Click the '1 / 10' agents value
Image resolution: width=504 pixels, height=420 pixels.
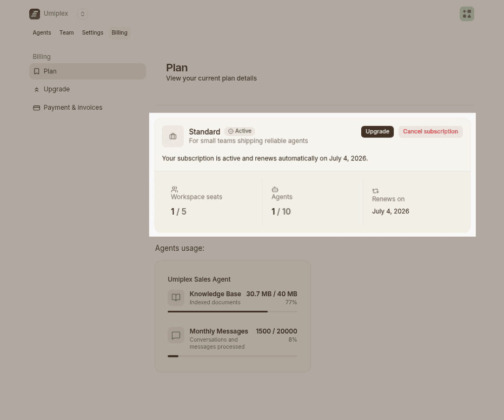281,211
